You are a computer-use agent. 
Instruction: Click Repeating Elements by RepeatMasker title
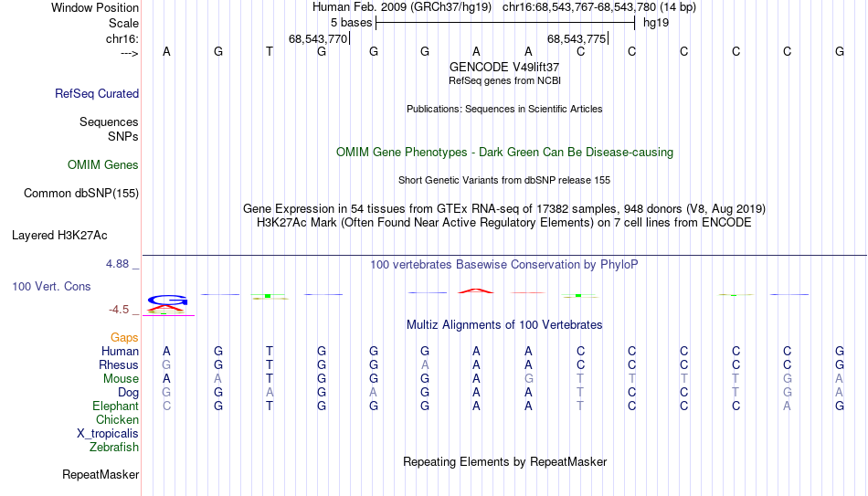pyautogui.click(x=504, y=461)
